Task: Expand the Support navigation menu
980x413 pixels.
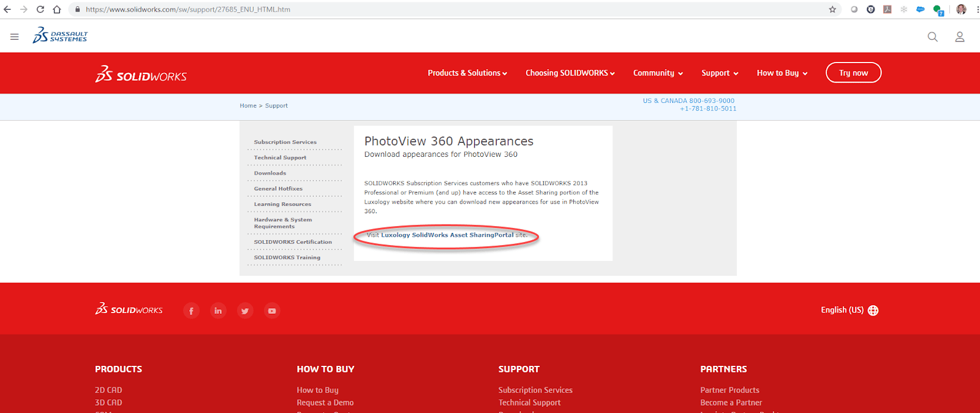Action: click(x=720, y=73)
